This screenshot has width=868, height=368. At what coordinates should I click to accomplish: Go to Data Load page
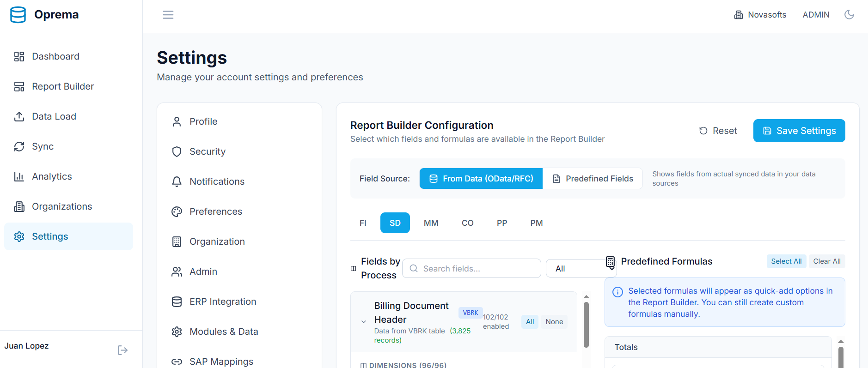[68, 116]
